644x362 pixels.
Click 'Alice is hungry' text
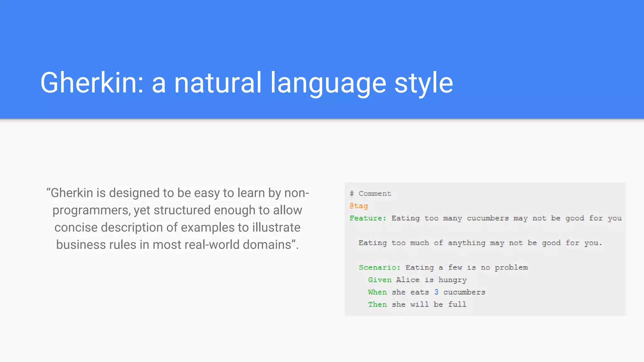tap(431, 280)
